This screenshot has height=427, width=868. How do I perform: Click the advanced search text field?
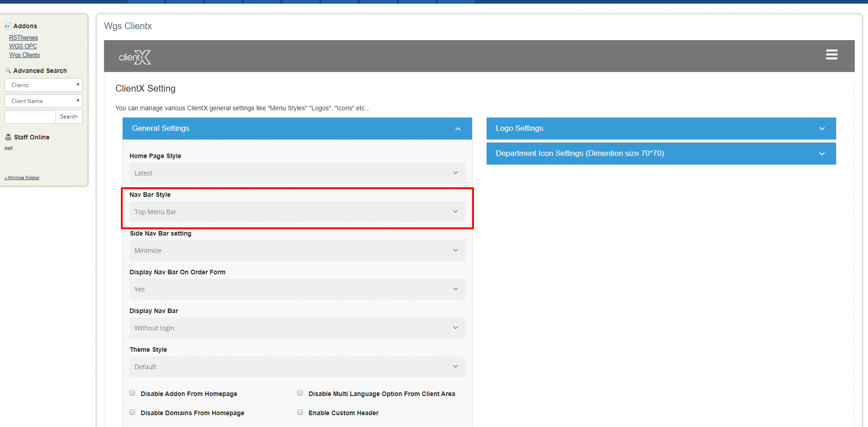tap(30, 117)
